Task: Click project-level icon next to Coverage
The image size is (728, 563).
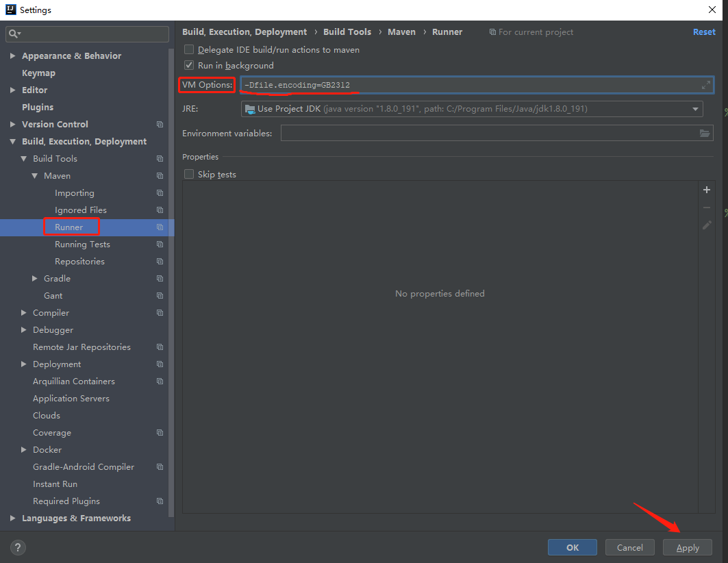Action: click(x=160, y=433)
